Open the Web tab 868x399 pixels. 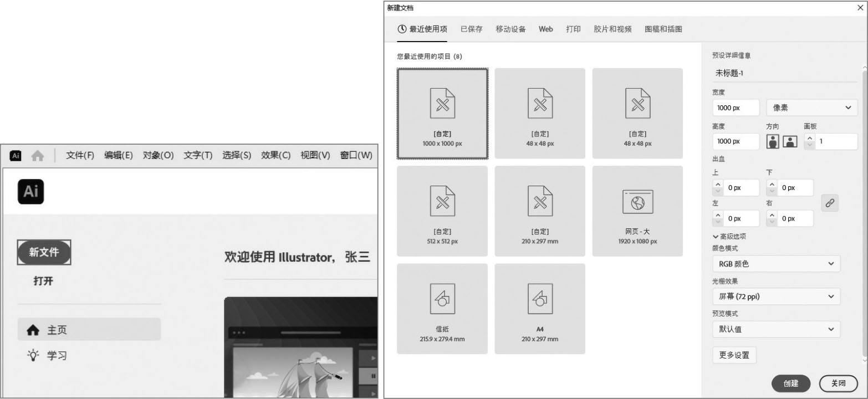(x=546, y=29)
